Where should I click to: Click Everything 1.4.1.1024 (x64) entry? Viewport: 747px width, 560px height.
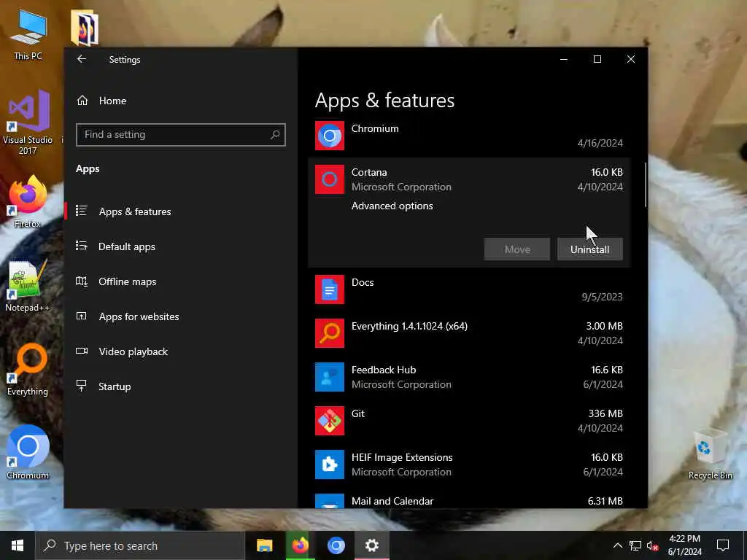tap(409, 326)
